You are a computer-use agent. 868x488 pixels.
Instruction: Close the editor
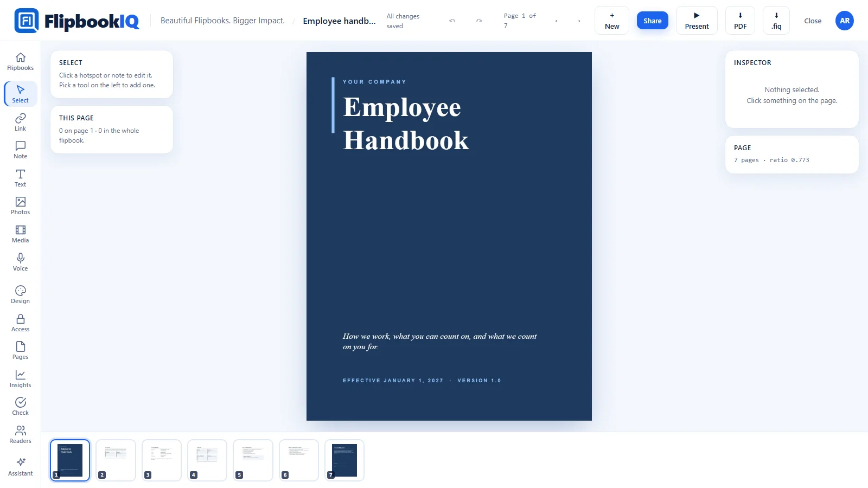[813, 21]
